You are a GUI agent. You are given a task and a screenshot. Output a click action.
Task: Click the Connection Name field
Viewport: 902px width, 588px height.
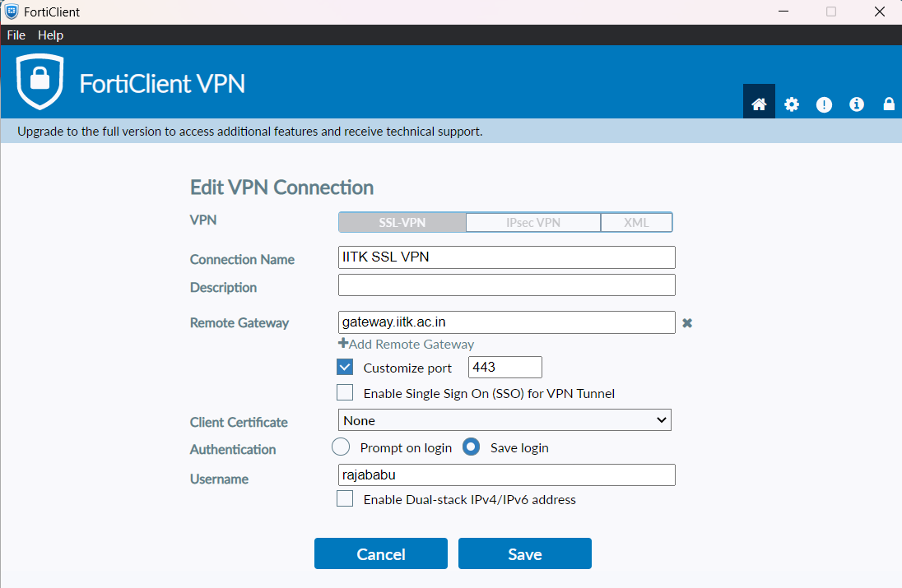pos(507,257)
